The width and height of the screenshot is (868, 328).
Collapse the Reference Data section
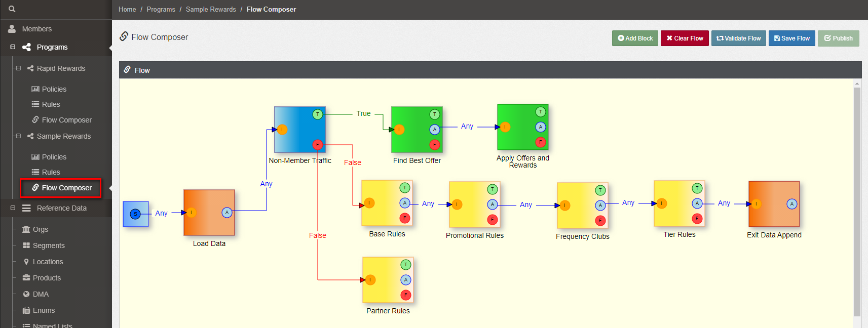coord(13,208)
